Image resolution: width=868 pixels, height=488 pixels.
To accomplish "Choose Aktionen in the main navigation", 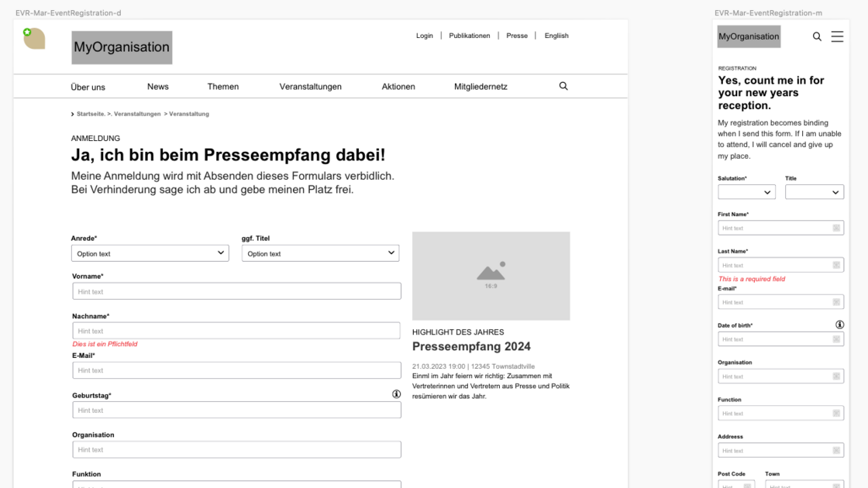I will tap(398, 86).
